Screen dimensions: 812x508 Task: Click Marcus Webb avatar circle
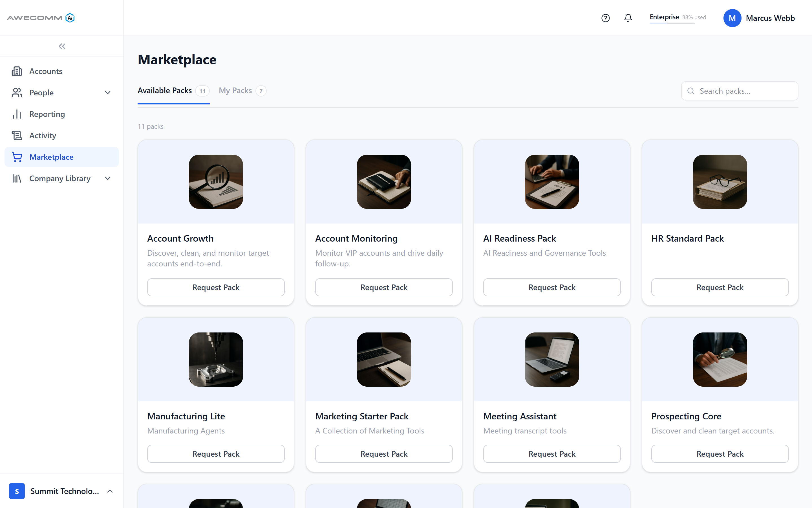[732, 18]
